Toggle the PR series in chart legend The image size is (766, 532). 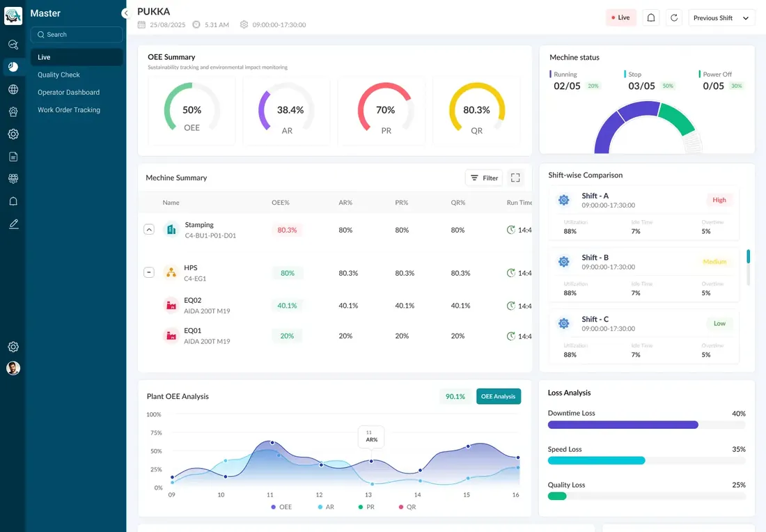pos(366,507)
